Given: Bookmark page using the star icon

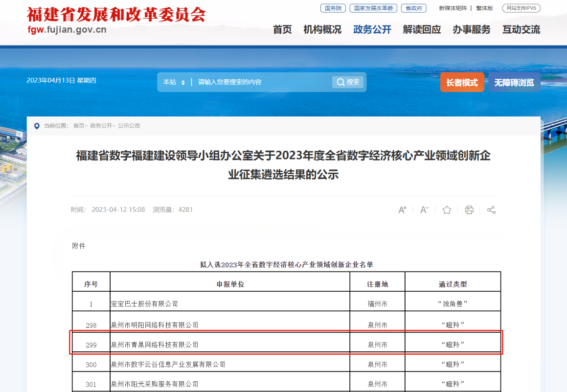Looking at the screenshot, I should coord(447,210).
